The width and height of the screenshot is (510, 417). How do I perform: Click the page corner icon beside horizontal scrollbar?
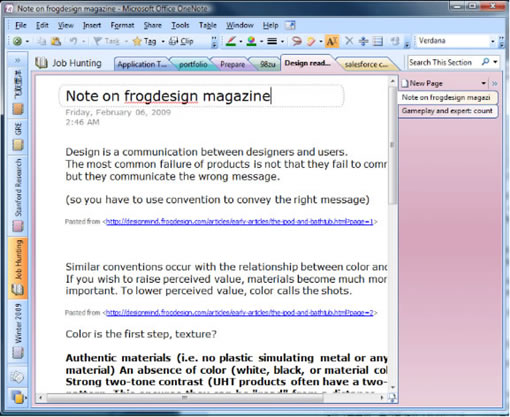(x=392, y=397)
